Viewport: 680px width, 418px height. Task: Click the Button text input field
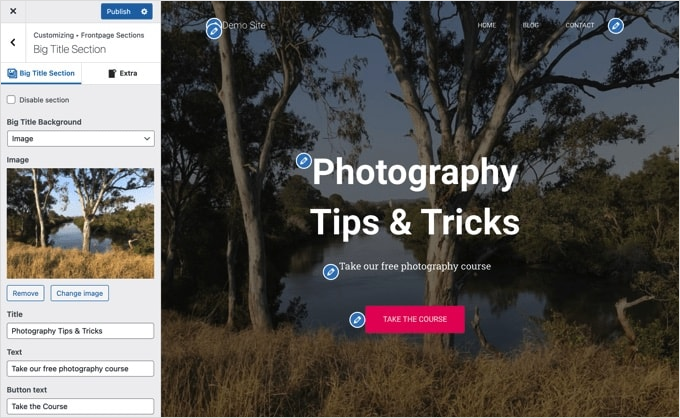tap(80, 406)
